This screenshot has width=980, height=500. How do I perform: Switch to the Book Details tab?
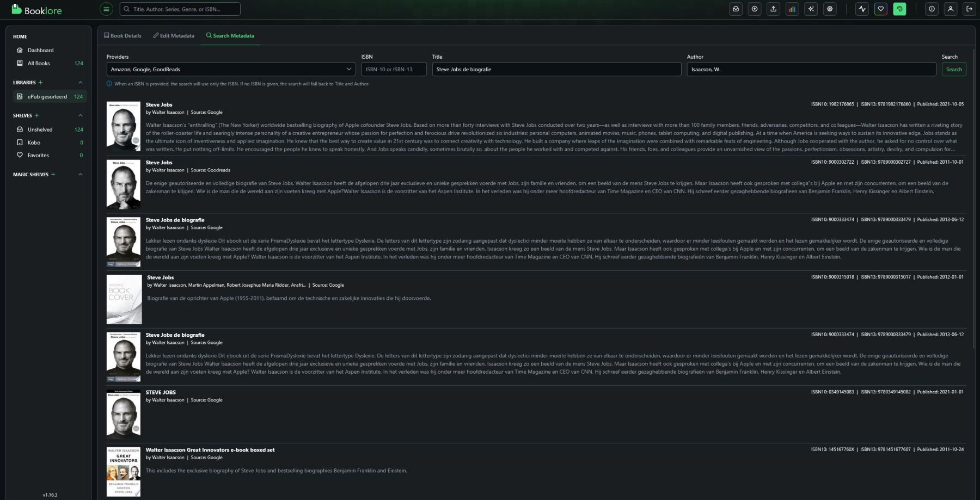point(122,36)
